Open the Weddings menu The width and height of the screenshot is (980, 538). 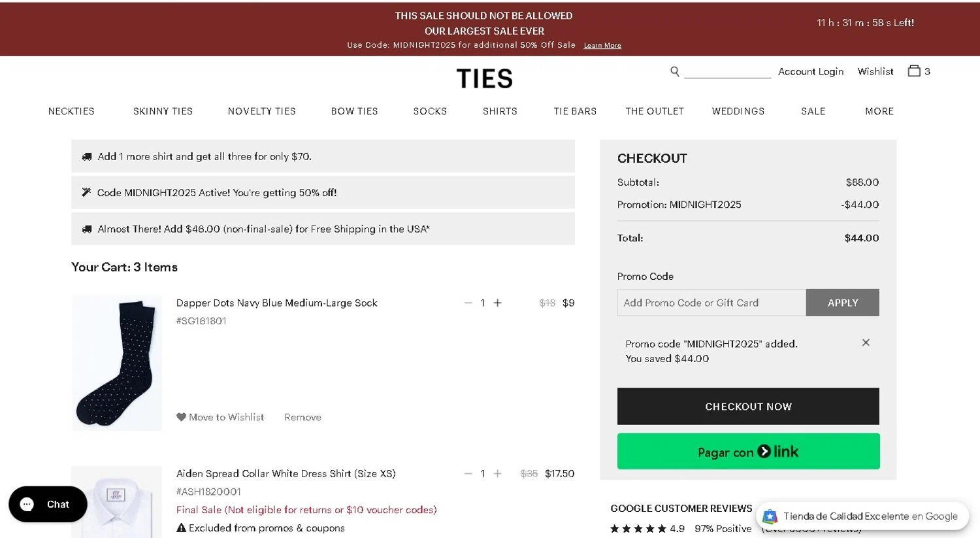(738, 111)
